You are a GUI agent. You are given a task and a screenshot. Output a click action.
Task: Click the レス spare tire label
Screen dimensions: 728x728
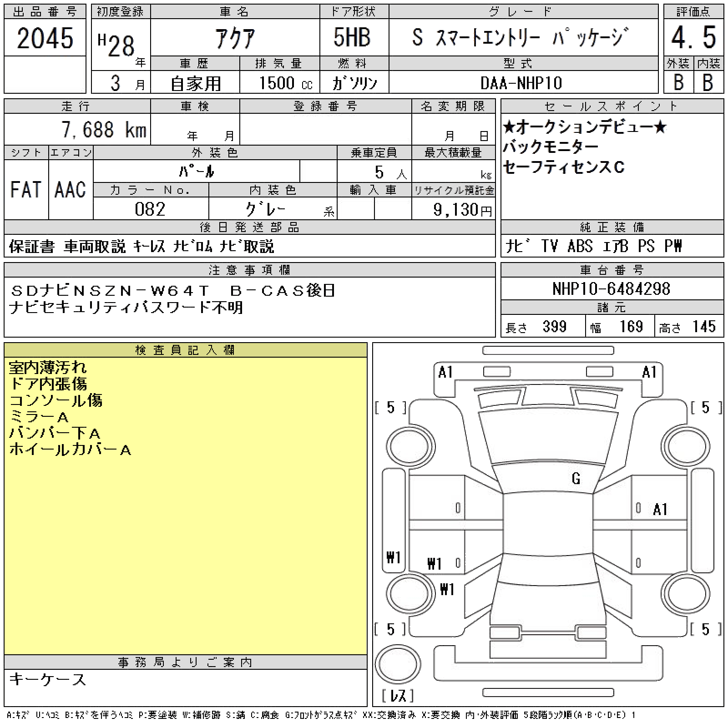pyautogui.click(x=397, y=695)
